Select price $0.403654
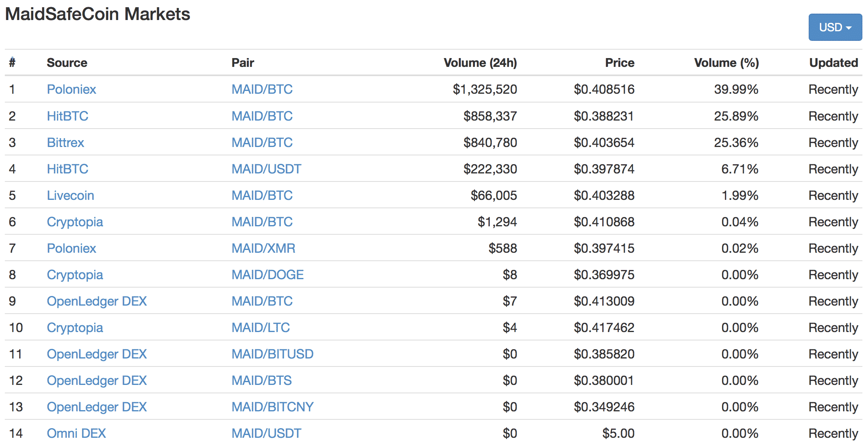Viewport: 868px width, 447px height. [x=604, y=142]
